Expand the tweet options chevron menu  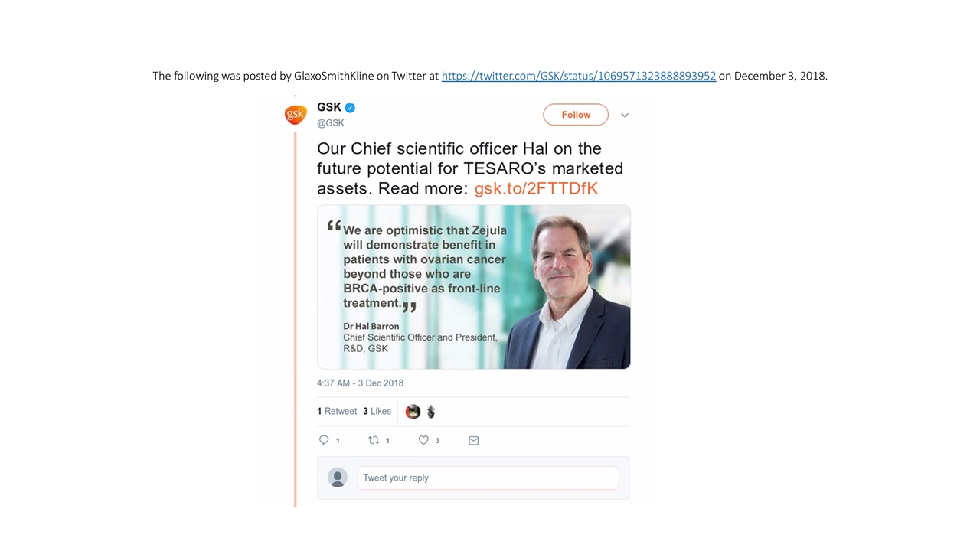coord(625,115)
